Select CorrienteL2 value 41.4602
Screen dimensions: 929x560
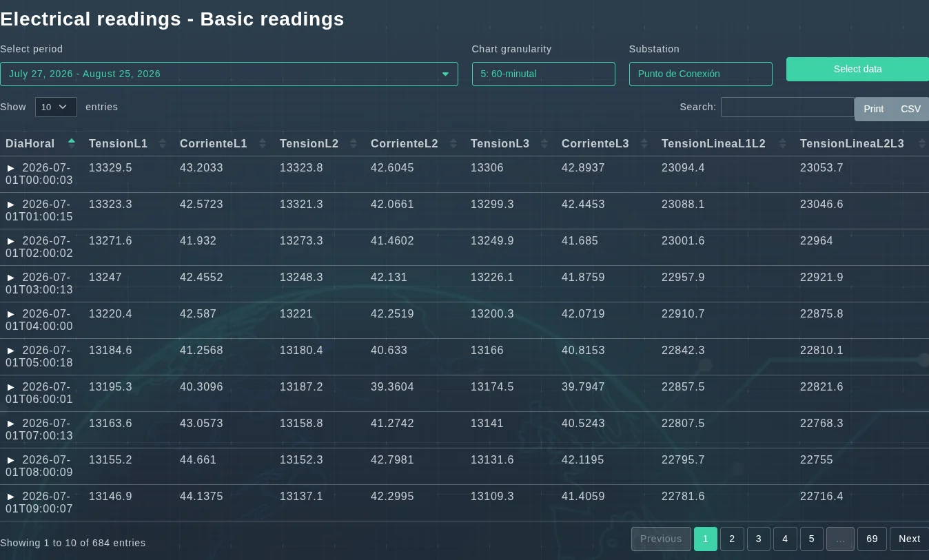pos(392,241)
